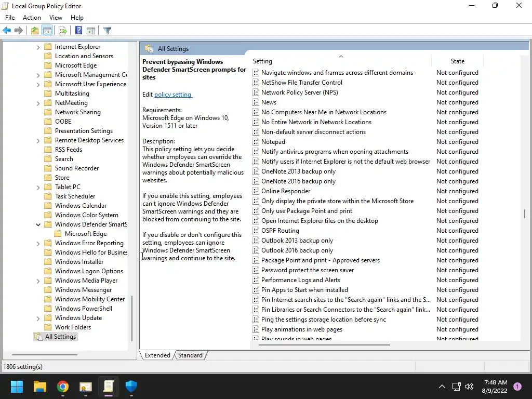
Task: Click the tree pane vertical scrollbar
Action: coord(132,318)
